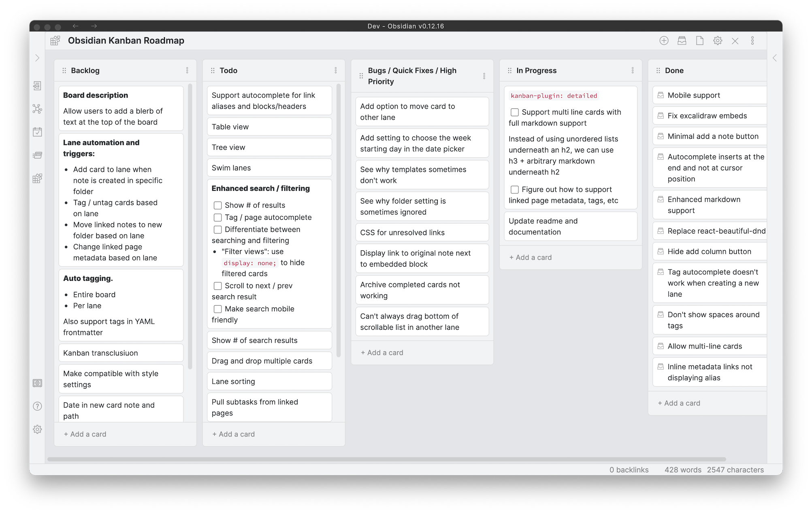Expand the 'Todo' lane context menu

coord(336,70)
